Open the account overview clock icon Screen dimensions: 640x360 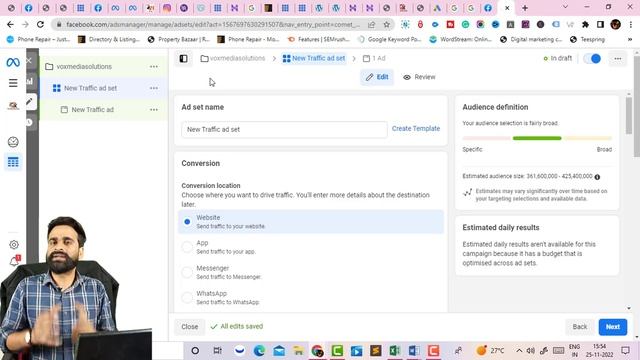[13, 142]
